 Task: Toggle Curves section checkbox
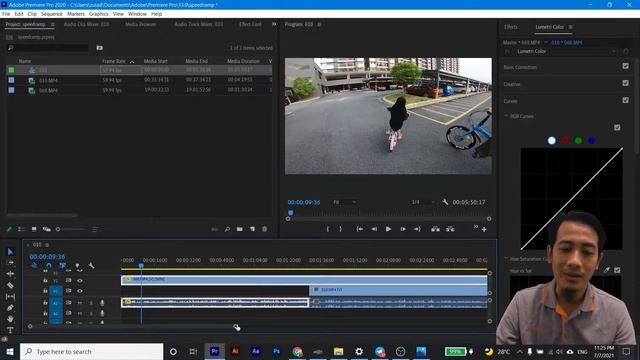[x=625, y=100]
